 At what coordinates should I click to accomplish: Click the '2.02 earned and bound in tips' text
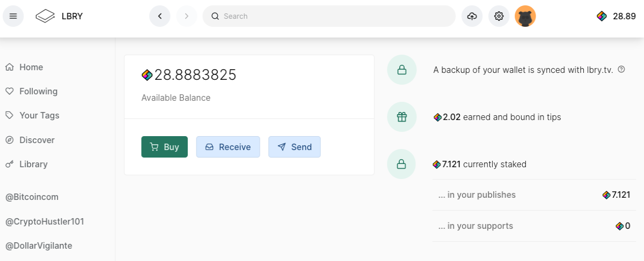click(x=497, y=117)
